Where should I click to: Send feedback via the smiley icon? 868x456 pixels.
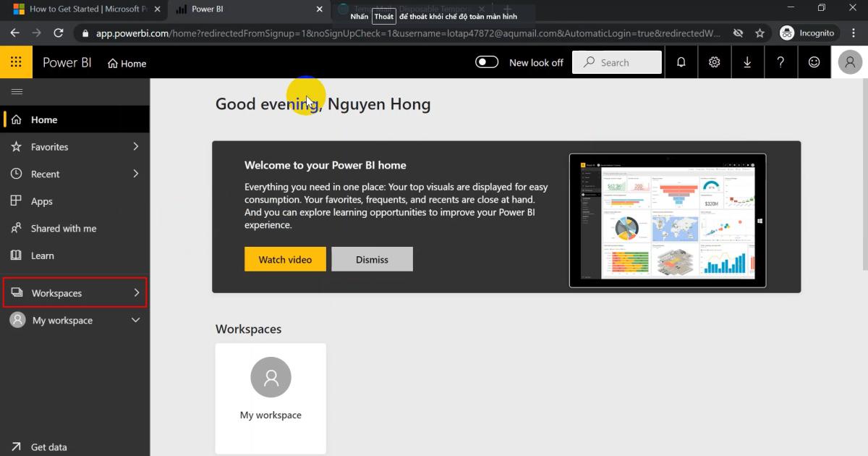pos(814,62)
